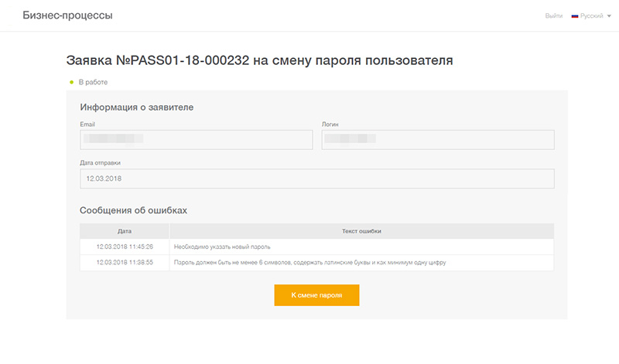Click the Russian flag icon
The width and height of the screenshot is (619, 364).
click(x=575, y=16)
